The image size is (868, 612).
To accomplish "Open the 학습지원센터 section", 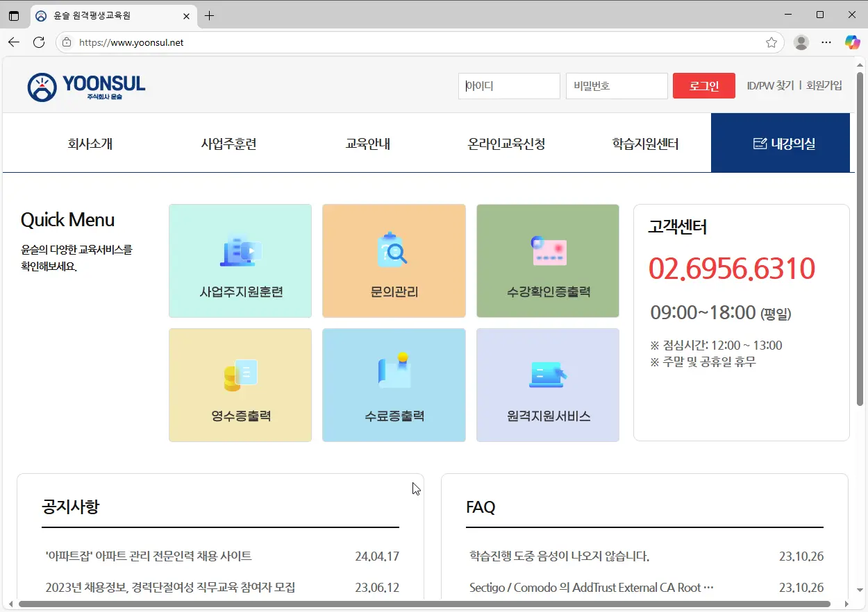I will [x=644, y=143].
